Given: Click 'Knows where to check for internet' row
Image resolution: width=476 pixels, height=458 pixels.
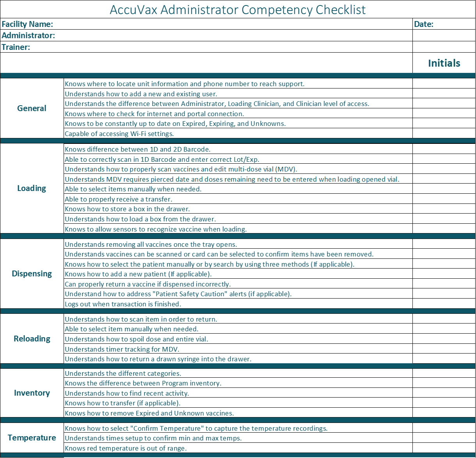Looking at the screenshot, I should pos(238,113).
